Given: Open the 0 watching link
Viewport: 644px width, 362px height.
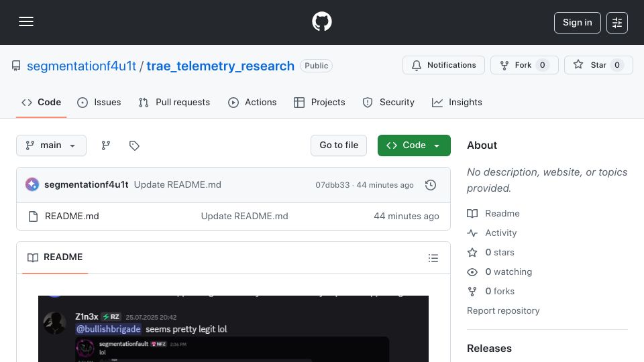Looking at the screenshot, I should (499, 271).
